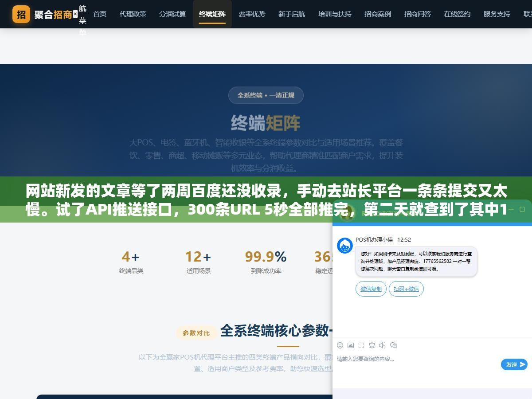
Task: Click the send image icon in chat
Action: click(x=351, y=345)
